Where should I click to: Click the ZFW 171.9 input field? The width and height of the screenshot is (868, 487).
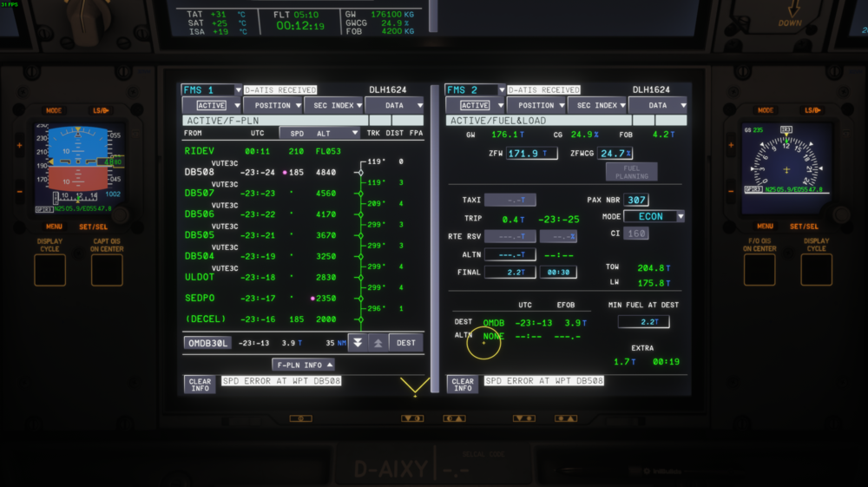(x=531, y=154)
